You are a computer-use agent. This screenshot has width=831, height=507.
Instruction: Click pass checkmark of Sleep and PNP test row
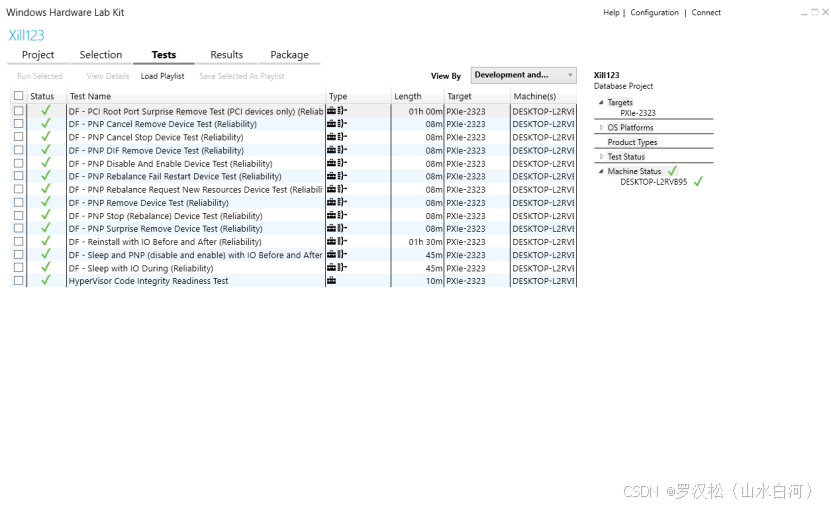(46, 254)
